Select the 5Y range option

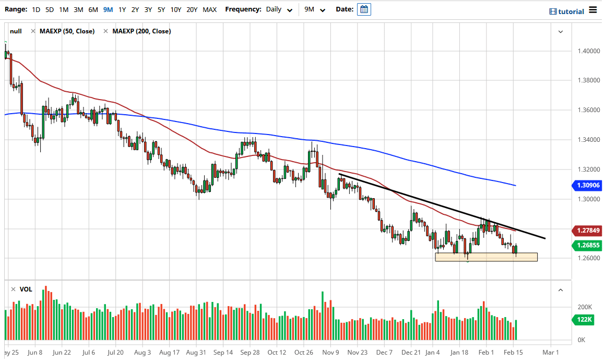coord(161,9)
